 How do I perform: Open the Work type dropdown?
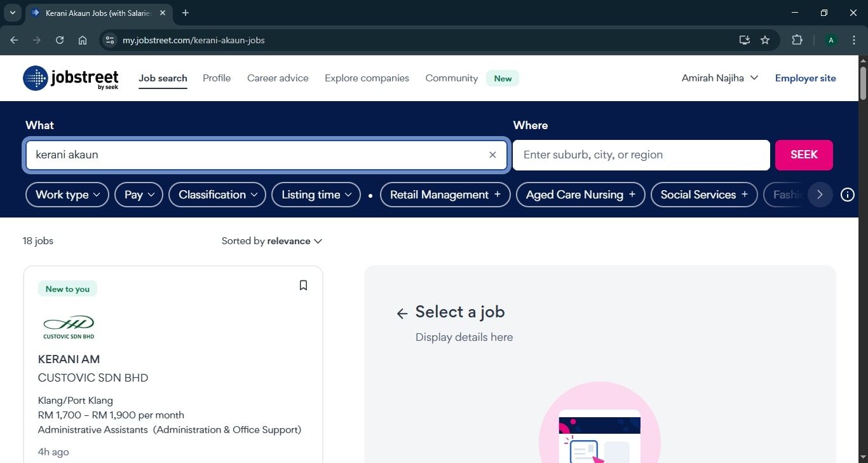[67, 195]
